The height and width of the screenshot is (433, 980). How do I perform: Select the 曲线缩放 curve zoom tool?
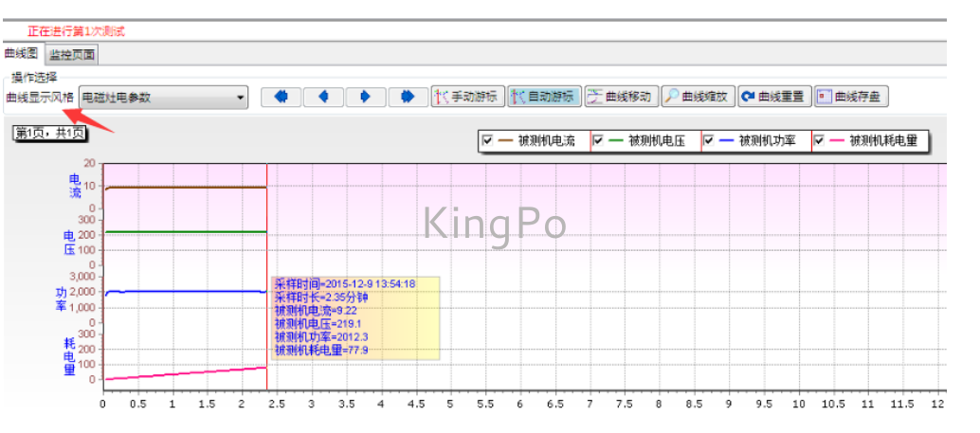click(x=699, y=97)
